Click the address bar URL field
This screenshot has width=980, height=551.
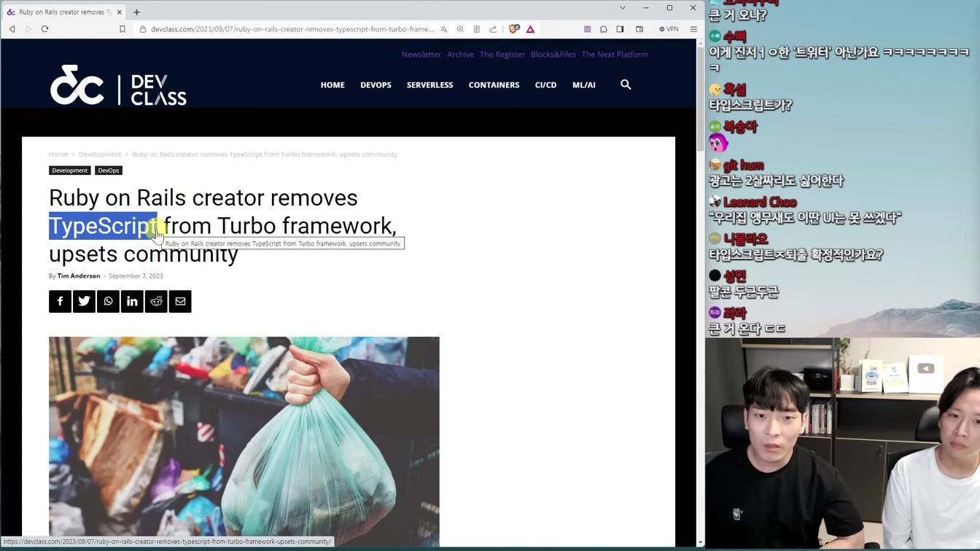[x=292, y=29]
